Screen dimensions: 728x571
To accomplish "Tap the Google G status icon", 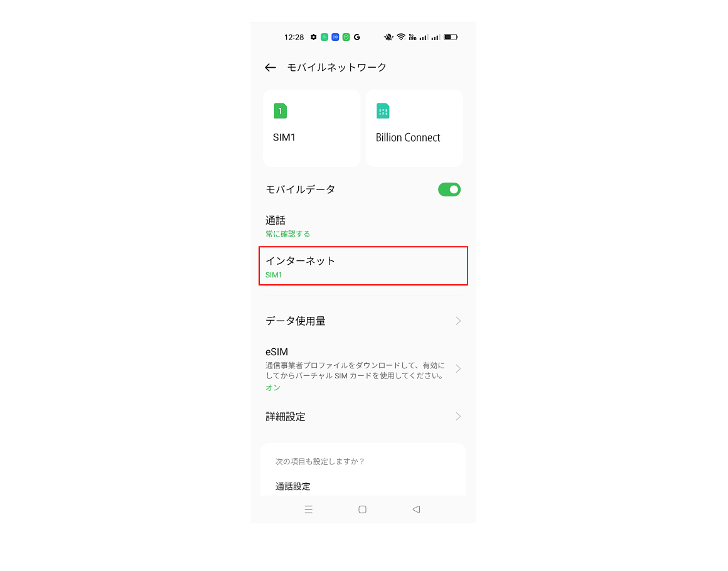I will [x=357, y=37].
